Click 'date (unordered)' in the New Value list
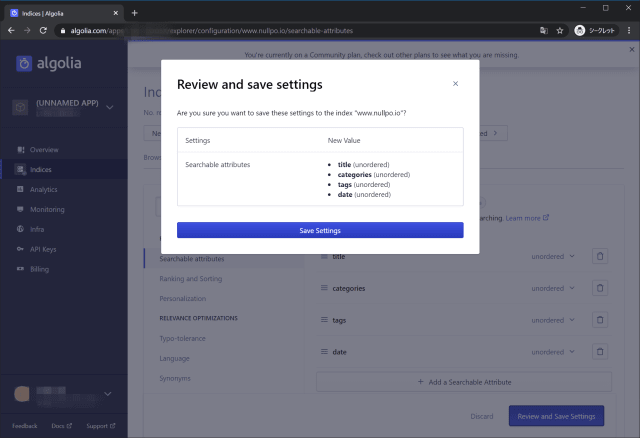Image resolution: width=640 pixels, height=438 pixels. pos(364,194)
